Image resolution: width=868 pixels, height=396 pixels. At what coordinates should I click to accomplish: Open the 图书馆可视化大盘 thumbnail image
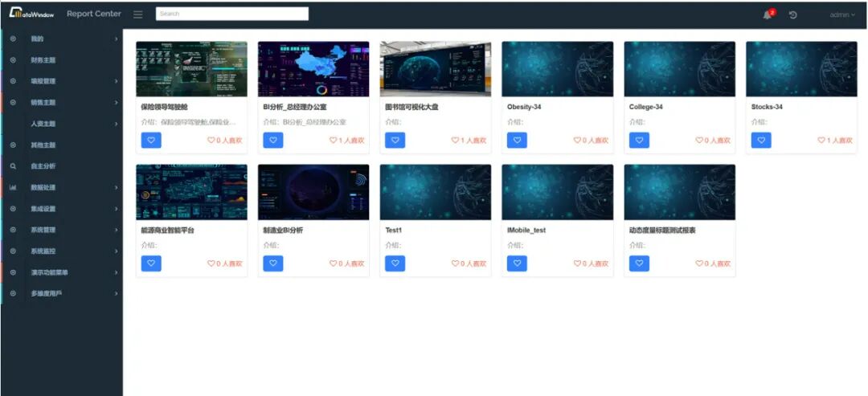coord(435,69)
